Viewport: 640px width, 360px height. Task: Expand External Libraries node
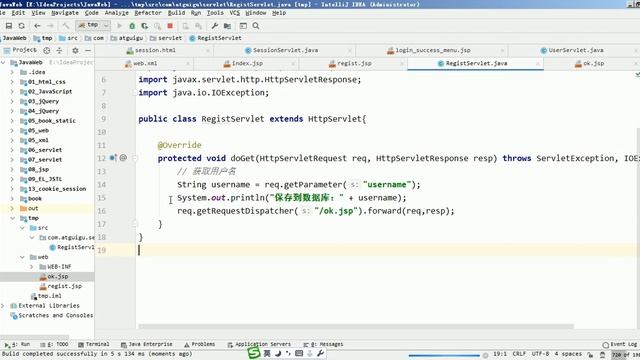point(3,306)
